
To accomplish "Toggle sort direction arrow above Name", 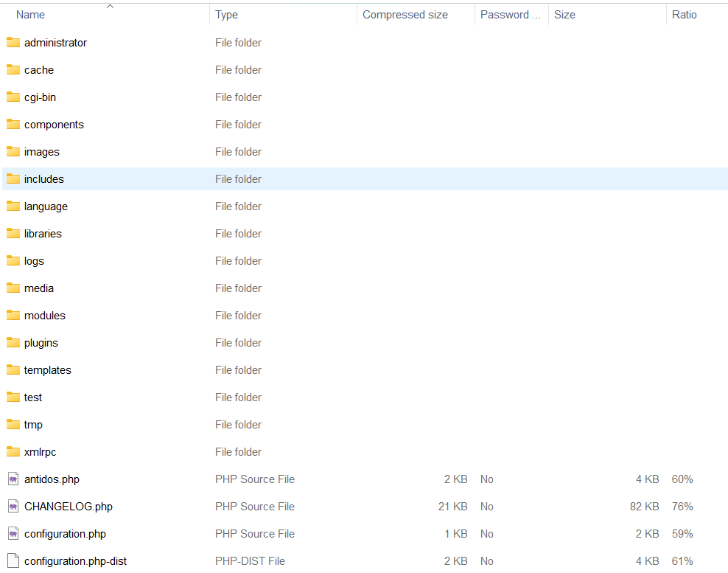I will pos(110,6).
